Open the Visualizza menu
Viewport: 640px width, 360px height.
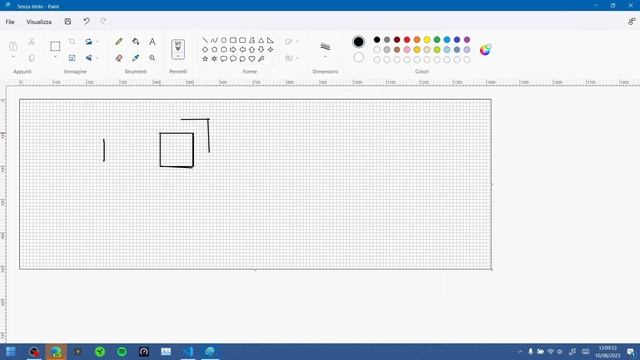(39, 22)
